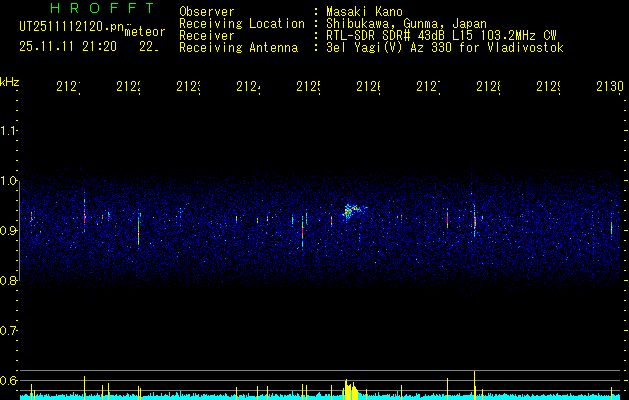
Task: Click the 0.7 kHz axis tick label
Action: pyautogui.click(x=9, y=331)
